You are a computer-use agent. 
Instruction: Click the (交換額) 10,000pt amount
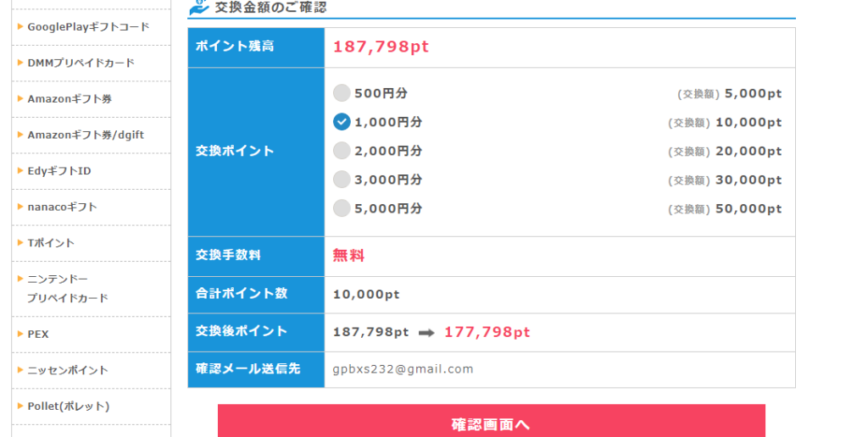point(725,122)
